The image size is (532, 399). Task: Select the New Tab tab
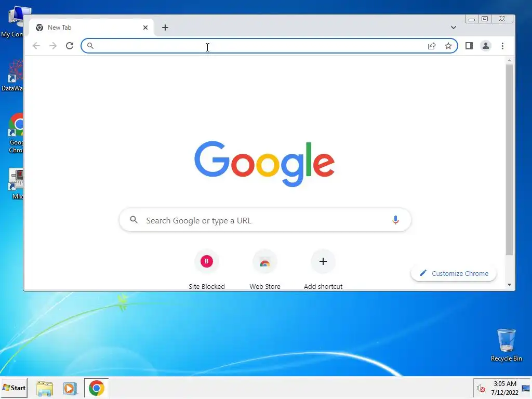tap(91, 28)
